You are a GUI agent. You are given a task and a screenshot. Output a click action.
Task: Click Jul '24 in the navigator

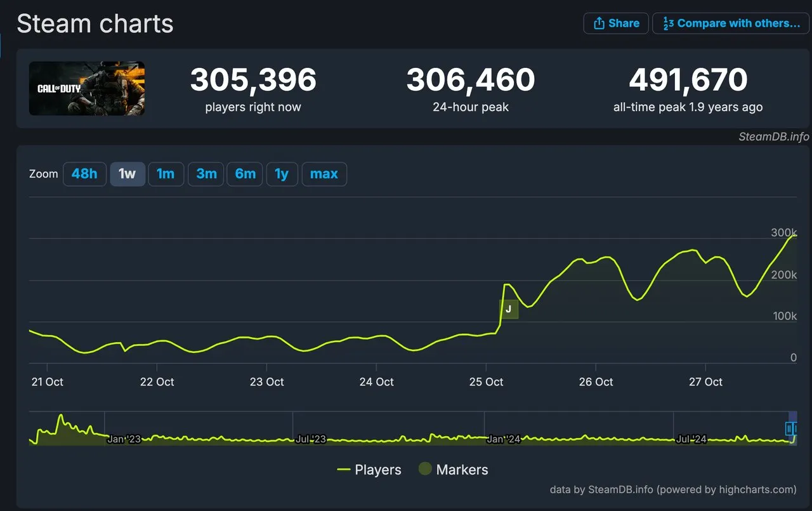point(691,439)
